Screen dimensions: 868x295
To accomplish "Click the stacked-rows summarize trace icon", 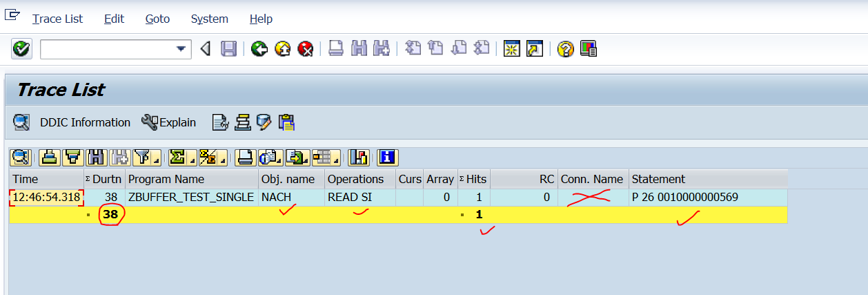I will [241, 123].
